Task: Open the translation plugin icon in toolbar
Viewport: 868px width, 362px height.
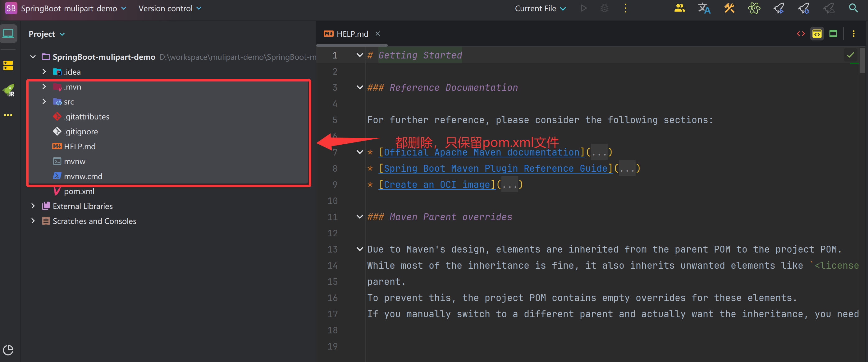Action: [704, 8]
